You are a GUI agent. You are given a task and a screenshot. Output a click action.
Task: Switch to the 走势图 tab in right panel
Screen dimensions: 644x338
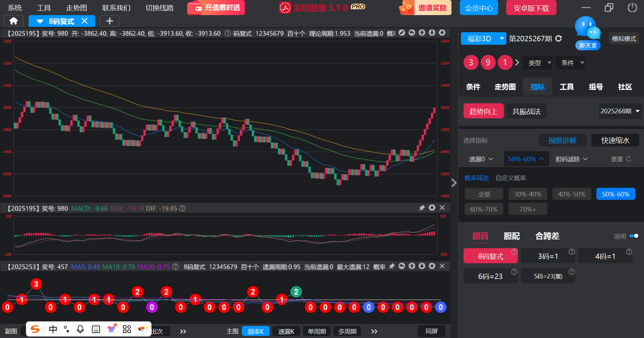click(505, 87)
